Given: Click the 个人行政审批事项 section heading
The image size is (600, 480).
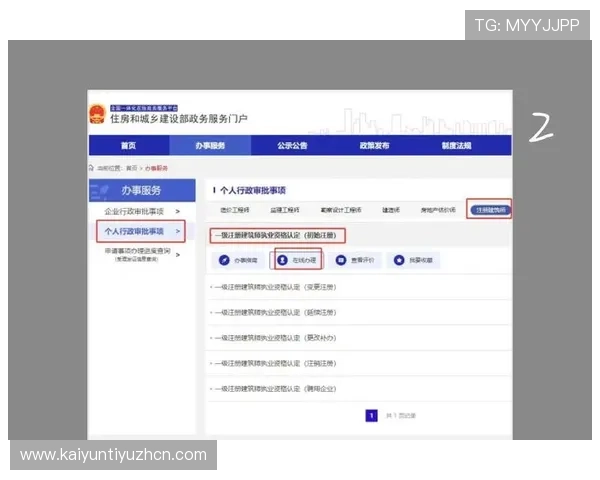Looking at the screenshot, I should point(253,190).
